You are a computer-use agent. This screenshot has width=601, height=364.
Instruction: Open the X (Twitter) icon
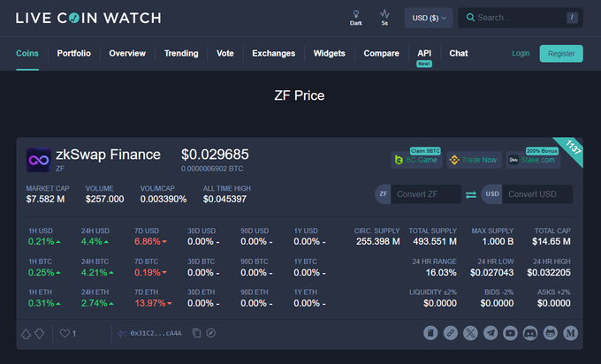click(x=470, y=333)
